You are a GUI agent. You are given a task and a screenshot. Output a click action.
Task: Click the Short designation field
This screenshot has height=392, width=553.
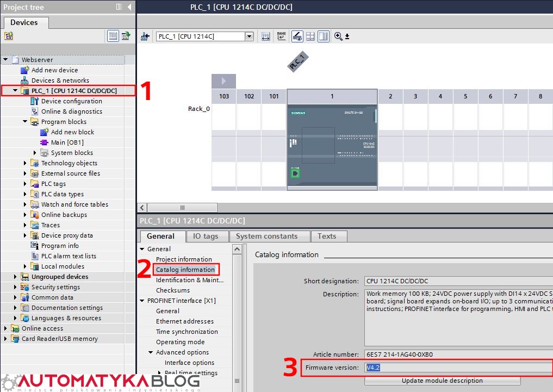(x=458, y=281)
